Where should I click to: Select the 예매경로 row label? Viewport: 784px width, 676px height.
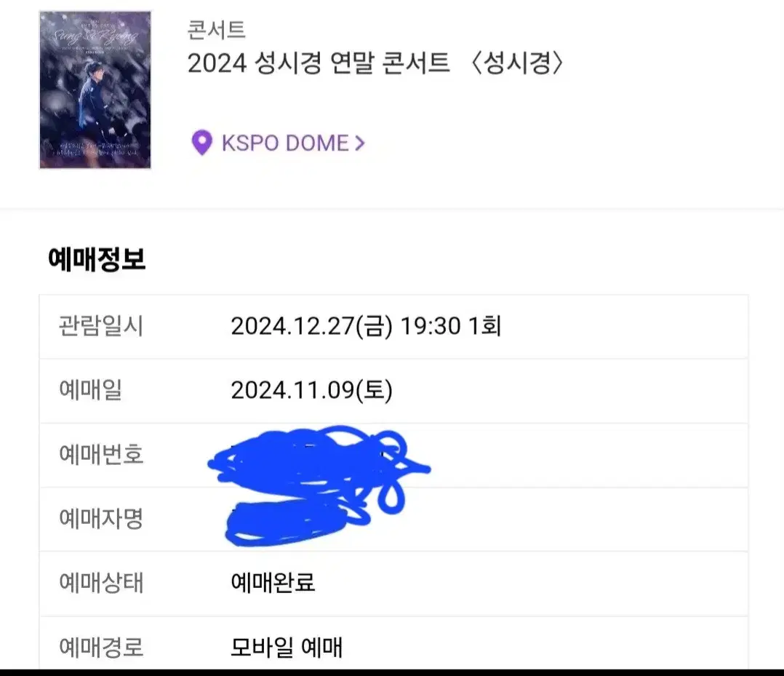pos(101,646)
